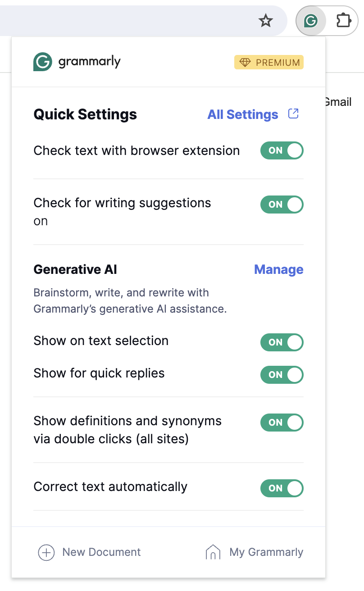This screenshot has width=364, height=591.
Task: Click the My Grammarly home icon
Action: (x=213, y=552)
